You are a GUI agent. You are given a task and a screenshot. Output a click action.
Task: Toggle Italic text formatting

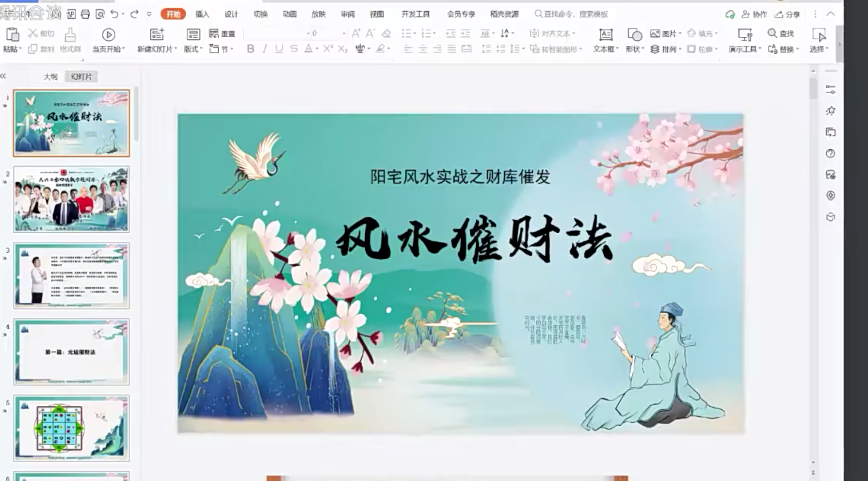pyautogui.click(x=265, y=48)
